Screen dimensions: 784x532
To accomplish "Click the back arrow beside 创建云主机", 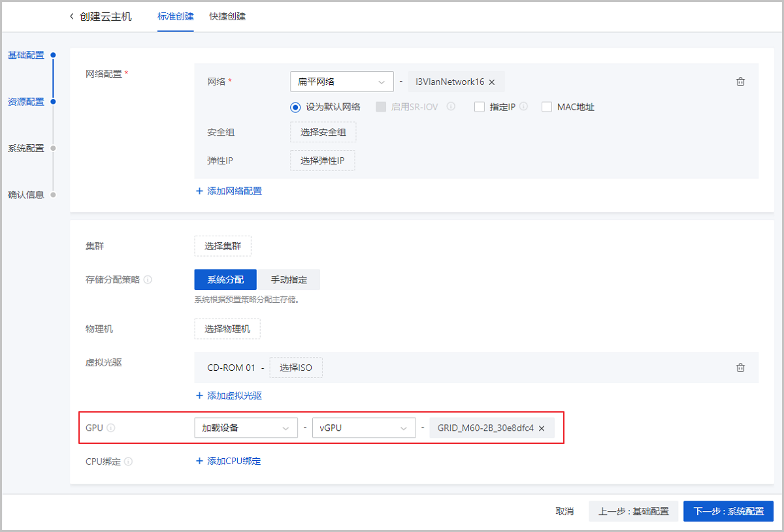I will (x=71, y=16).
